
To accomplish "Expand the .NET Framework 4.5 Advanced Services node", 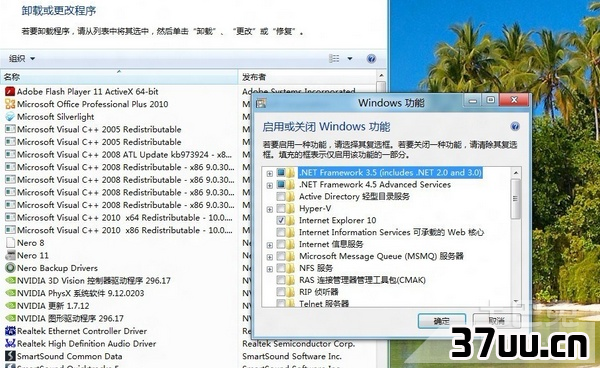I will click(x=270, y=186).
